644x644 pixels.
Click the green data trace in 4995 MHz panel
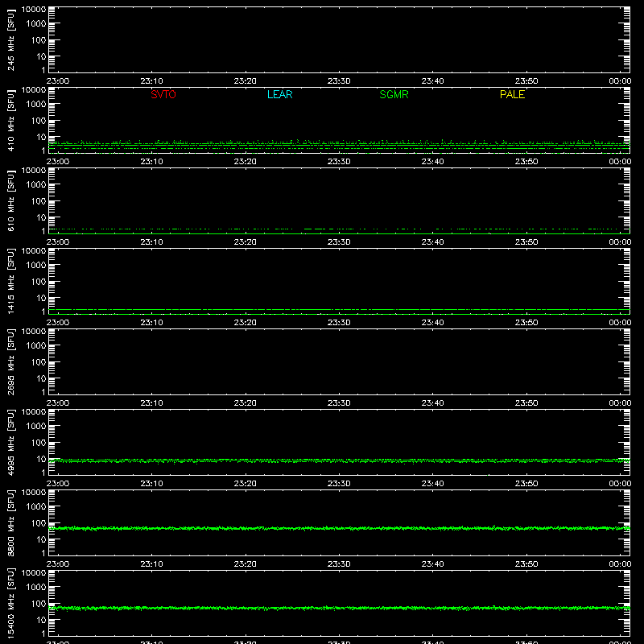click(x=339, y=460)
